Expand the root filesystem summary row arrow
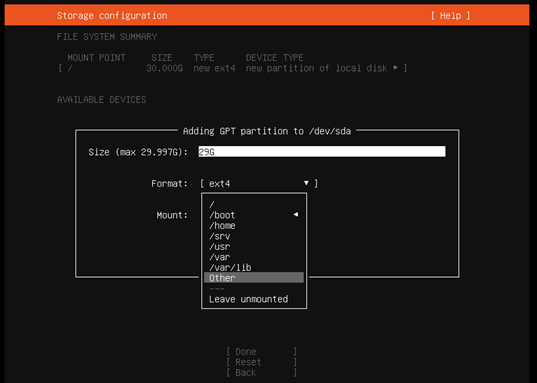Screen dimensions: 537x383 pos(396,67)
